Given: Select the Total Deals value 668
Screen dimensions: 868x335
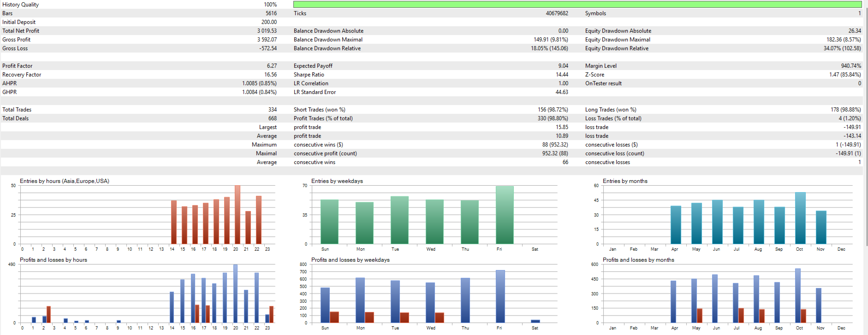Looking at the screenshot, I should click(x=273, y=118).
